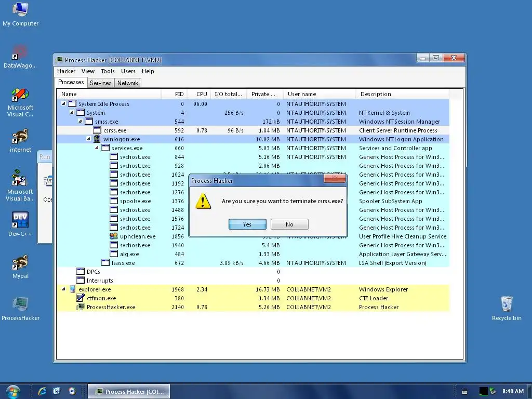Launch Microsoft Visual C... desktop shortcut
This screenshot has height=399, width=532.
click(x=20, y=102)
